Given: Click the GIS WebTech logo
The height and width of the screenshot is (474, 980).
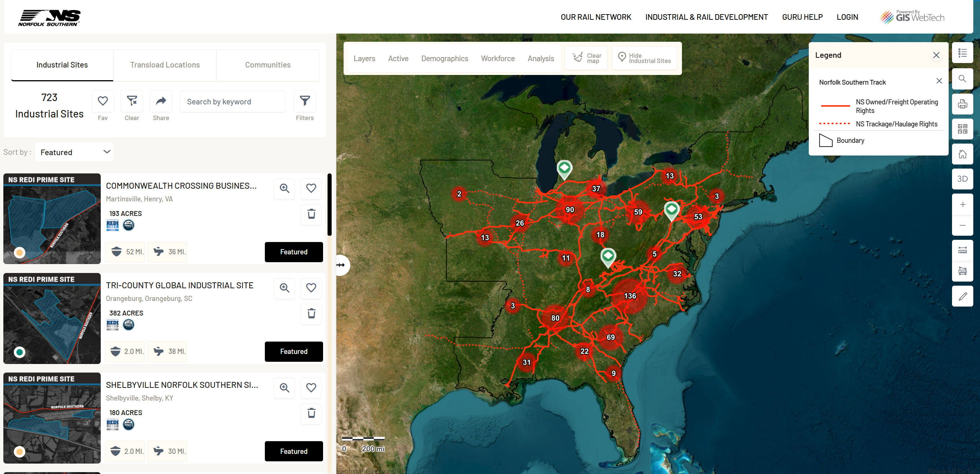Looking at the screenshot, I should click(912, 17).
